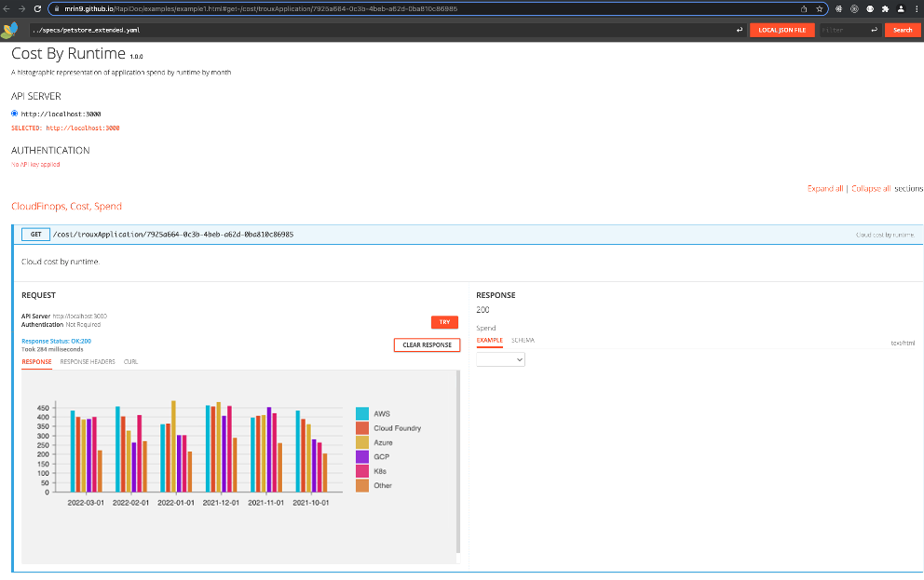Click the Expand all link
The image size is (924, 580).
(x=825, y=187)
